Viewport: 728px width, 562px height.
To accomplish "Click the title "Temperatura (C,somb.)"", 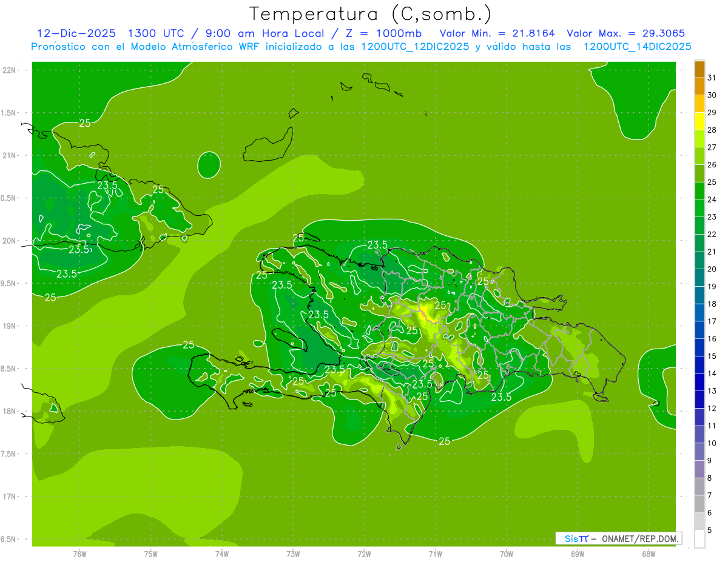I will pos(371,14).
